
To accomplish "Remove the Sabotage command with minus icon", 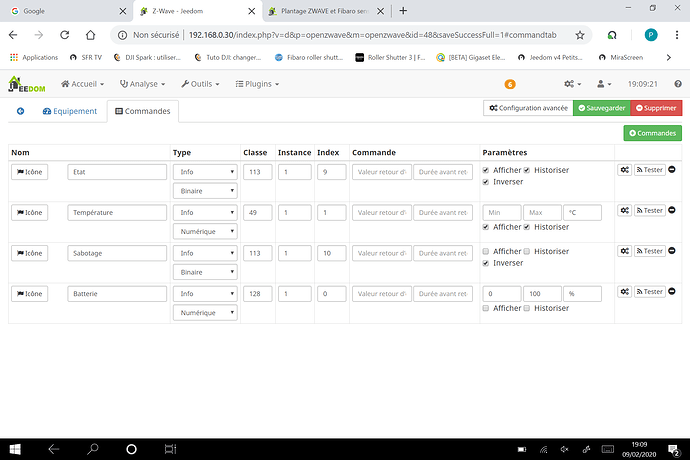I will tap(671, 251).
